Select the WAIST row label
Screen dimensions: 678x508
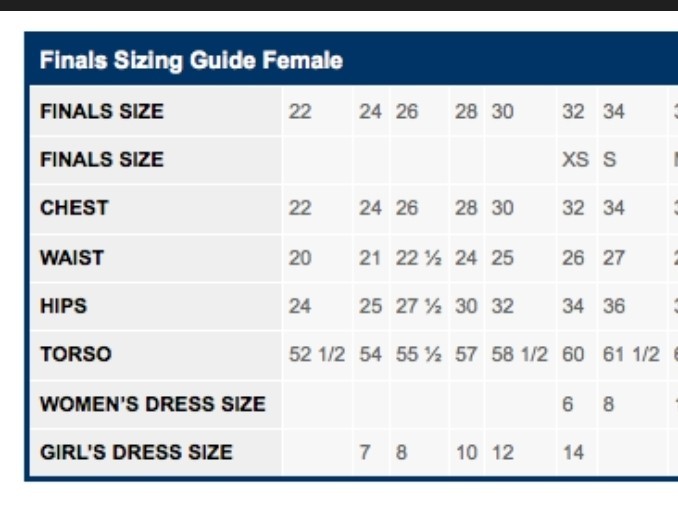coord(72,257)
